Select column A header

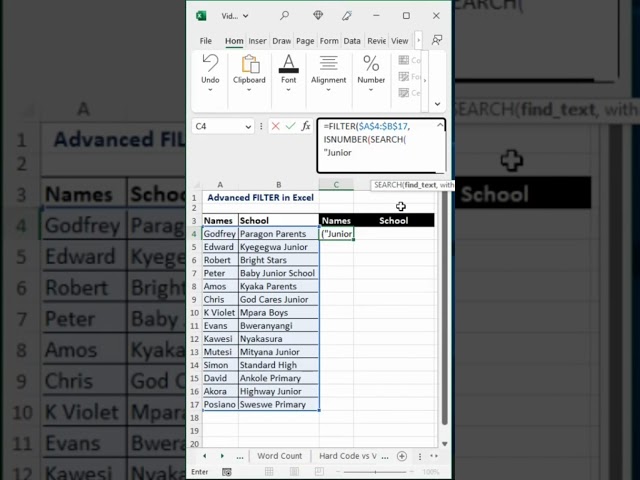tap(220, 184)
